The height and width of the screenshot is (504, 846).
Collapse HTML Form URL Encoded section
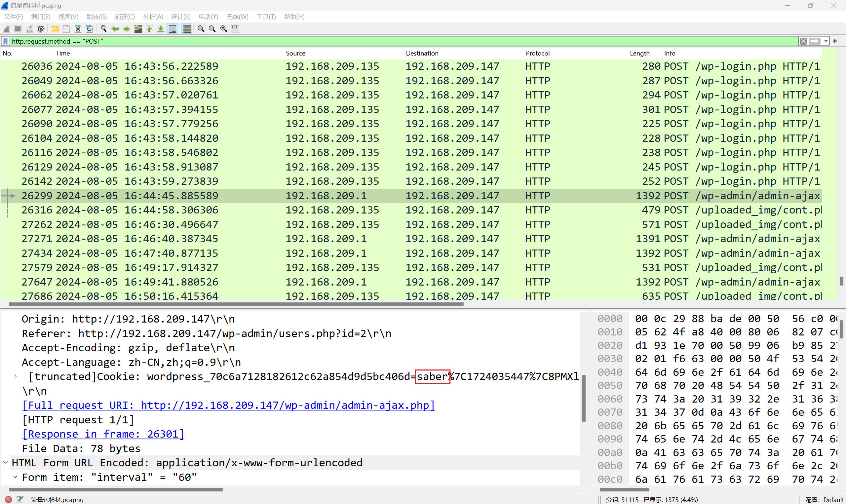tap(5, 463)
